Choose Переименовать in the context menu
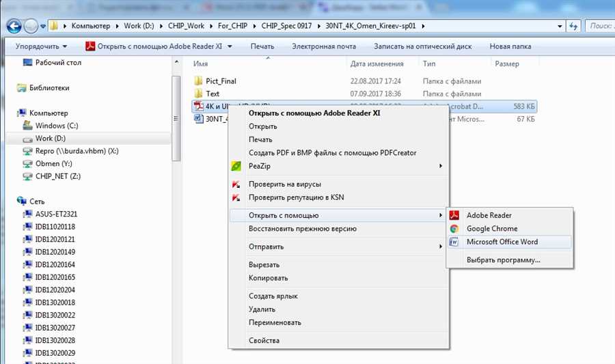The height and width of the screenshot is (364, 615). pyautogui.click(x=275, y=323)
